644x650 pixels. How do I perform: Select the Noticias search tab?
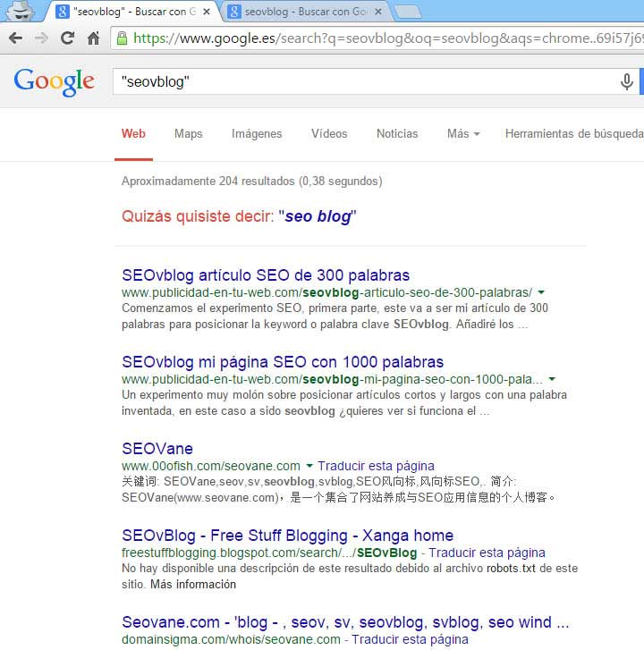click(397, 134)
